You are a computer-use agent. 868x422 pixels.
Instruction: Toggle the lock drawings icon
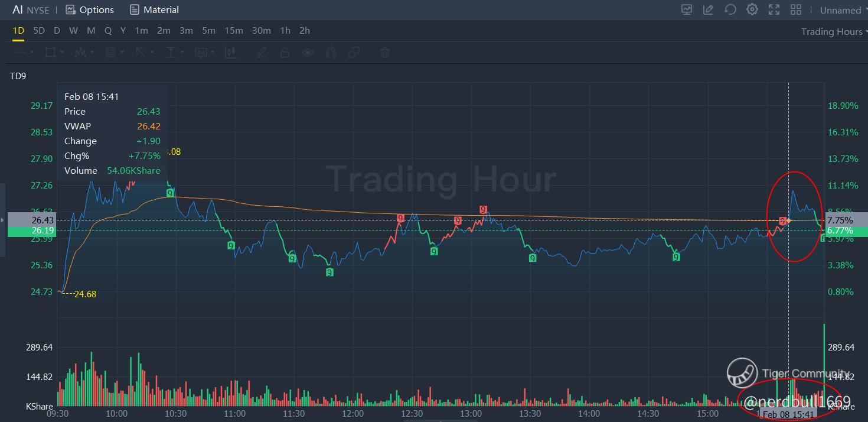285,53
